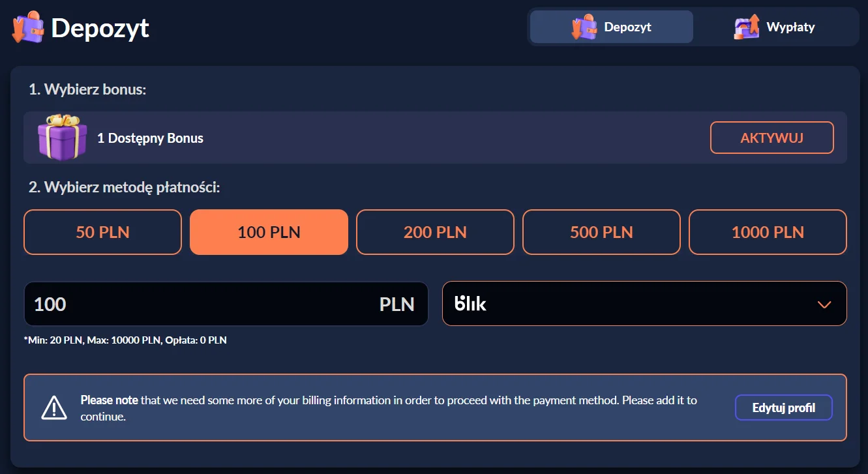Viewport: 868px width, 474px height.
Task: Switch to the Depozyt tab
Action: [610, 27]
